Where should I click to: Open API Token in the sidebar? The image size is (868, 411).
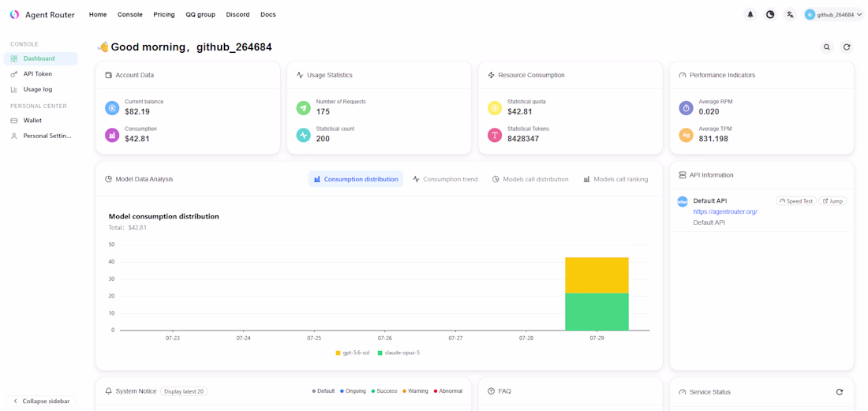point(40,73)
